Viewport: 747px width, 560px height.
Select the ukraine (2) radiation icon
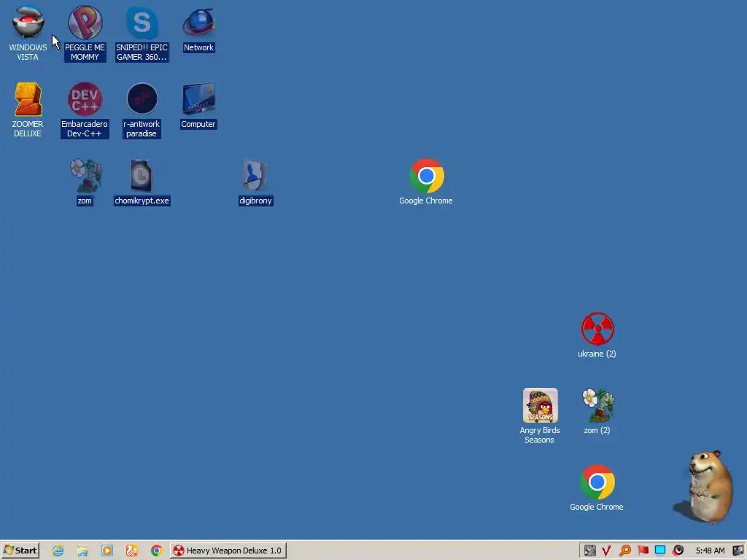pyautogui.click(x=597, y=335)
